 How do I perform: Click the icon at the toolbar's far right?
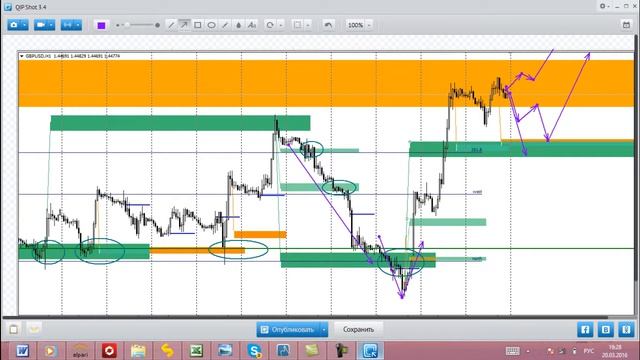coord(626,25)
